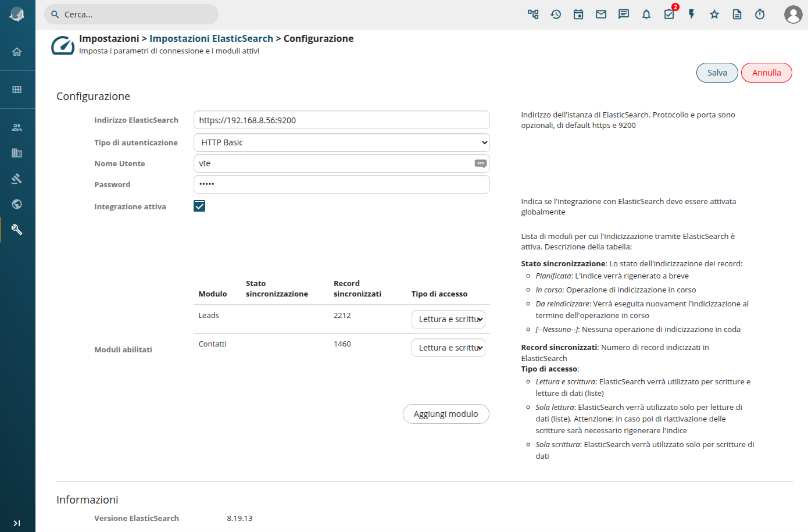Open the process tree icon in top bar
The image size is (808, 532).
[533, 15]
